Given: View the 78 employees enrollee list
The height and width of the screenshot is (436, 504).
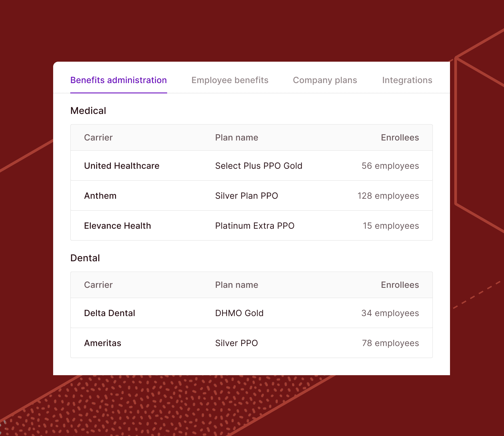Looking at the screenshot, I should (390, 343).
